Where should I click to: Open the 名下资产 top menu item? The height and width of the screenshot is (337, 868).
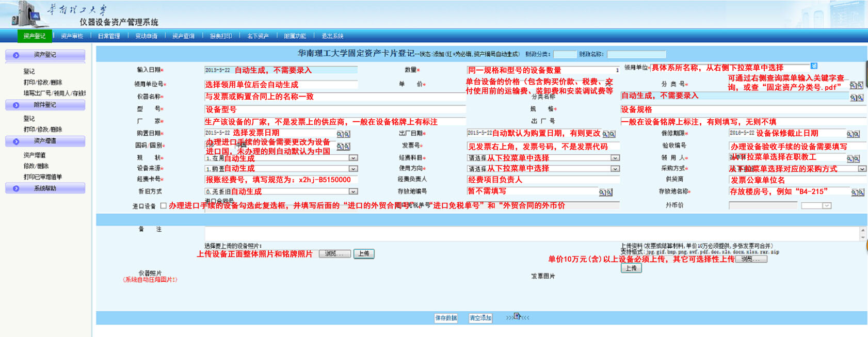click(x=258, y=36)
